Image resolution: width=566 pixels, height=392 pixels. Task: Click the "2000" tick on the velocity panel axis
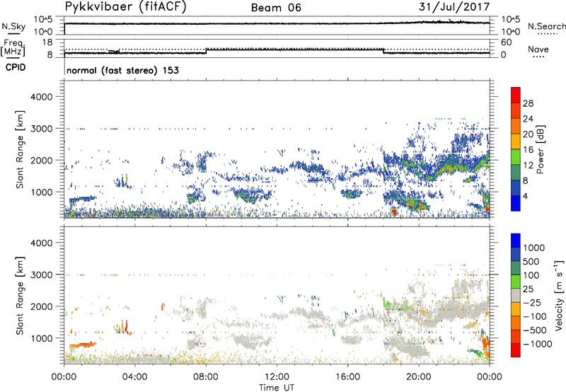42,306
